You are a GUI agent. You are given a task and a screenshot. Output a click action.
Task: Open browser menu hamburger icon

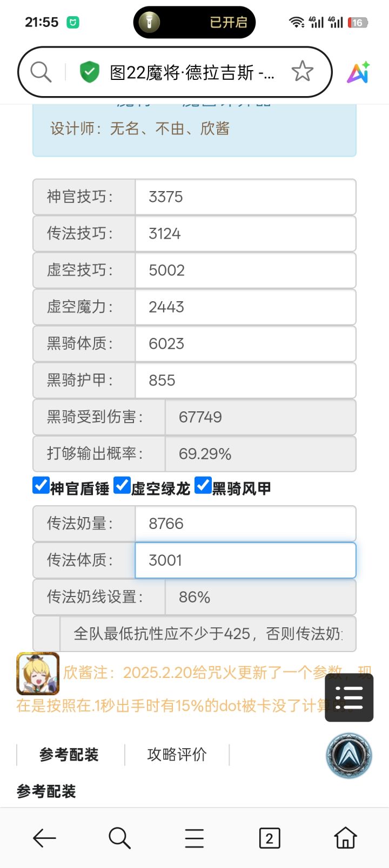pyautogui.click(x=194, y=838)
